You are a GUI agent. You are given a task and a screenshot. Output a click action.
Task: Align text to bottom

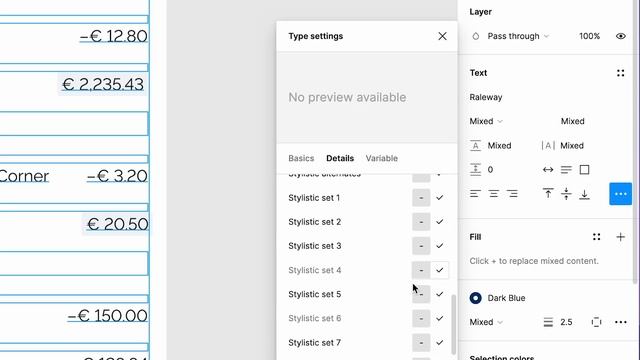pos(584,194)
